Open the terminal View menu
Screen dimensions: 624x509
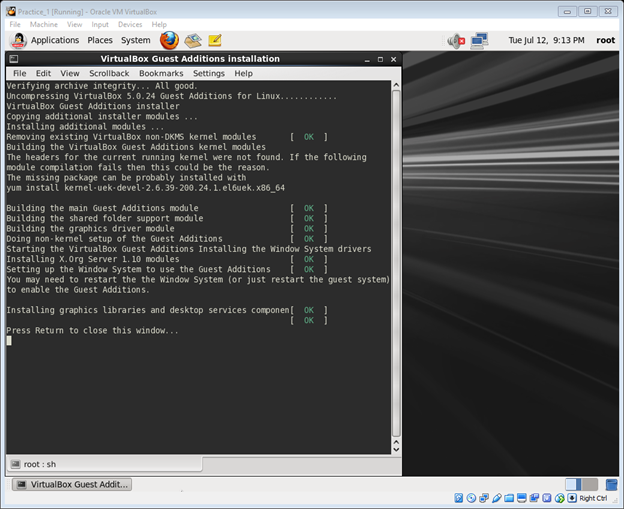pos(70,73)
